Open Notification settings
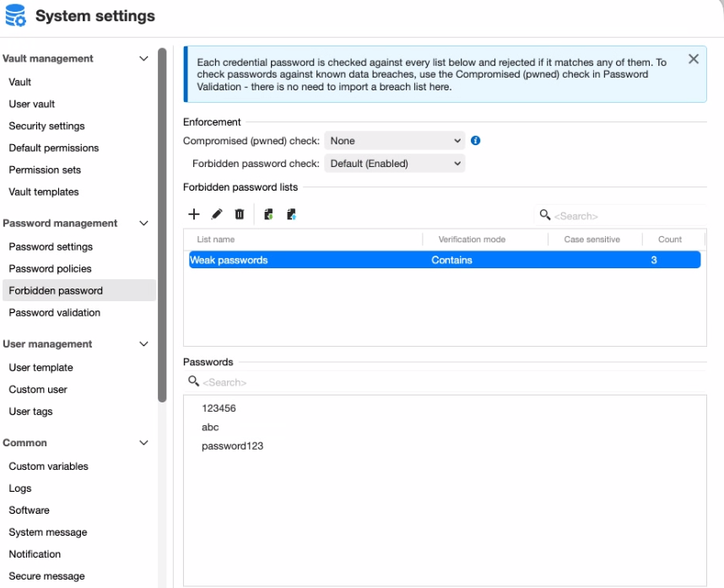Screen dimensions: 724x588 tap(35, 554)
